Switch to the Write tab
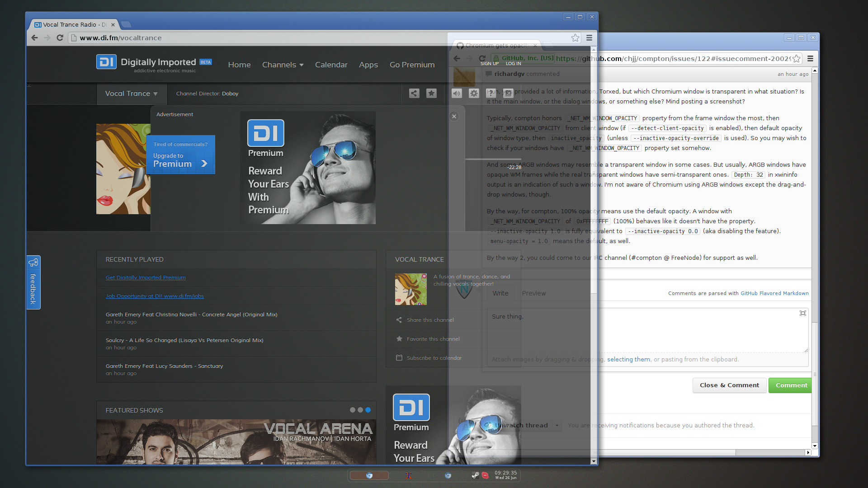The width and height of the screenshot is (868, 488). pyautogui.click(x=500, y=293)
